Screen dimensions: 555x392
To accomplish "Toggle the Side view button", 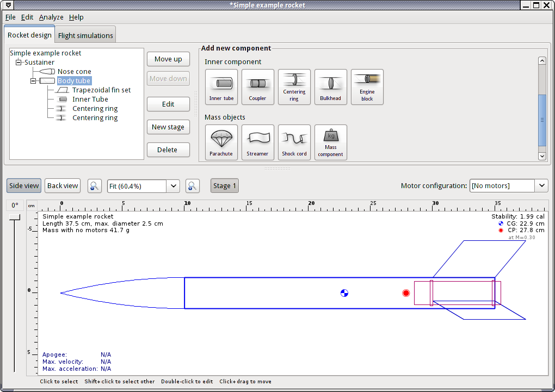I will [x=24, y=186].
